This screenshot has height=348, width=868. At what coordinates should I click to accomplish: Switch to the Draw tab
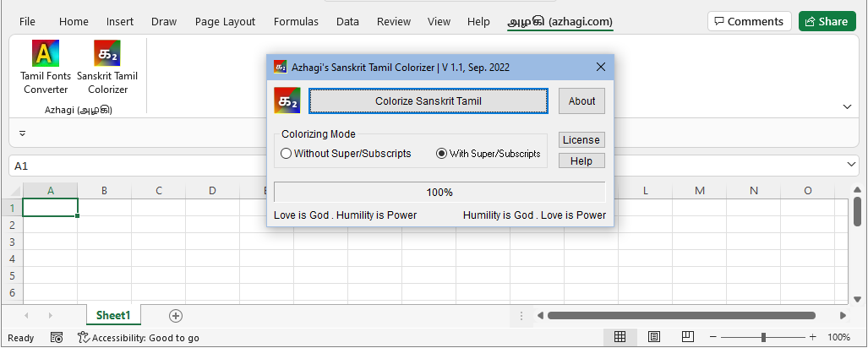pos(164,22)
